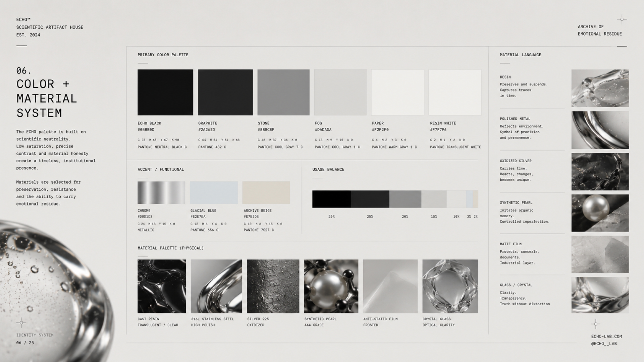Open the Matte Film image in Material Language
The width and height of the screenshot is (644, 362).
click(x=600, y=254)
